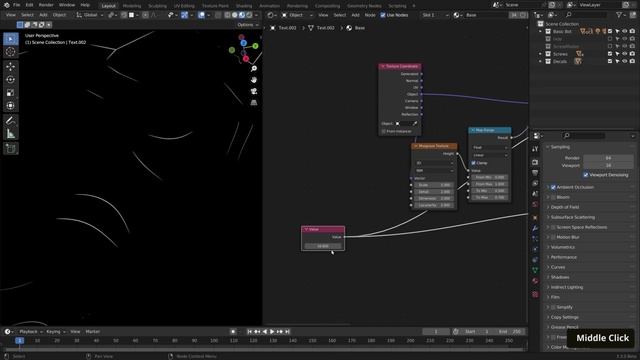Open the Global transform orientation dropdown
Viewport: 640px width, 360px height.
[x=90, y=15]
